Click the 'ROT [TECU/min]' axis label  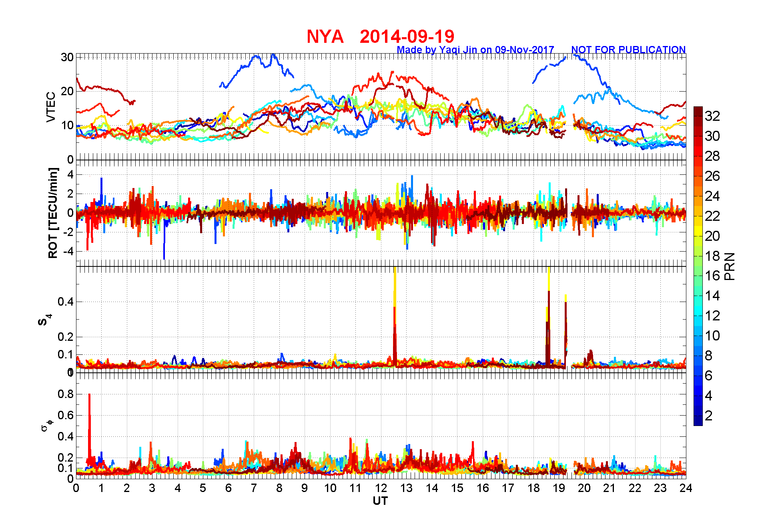pos(52,213)
